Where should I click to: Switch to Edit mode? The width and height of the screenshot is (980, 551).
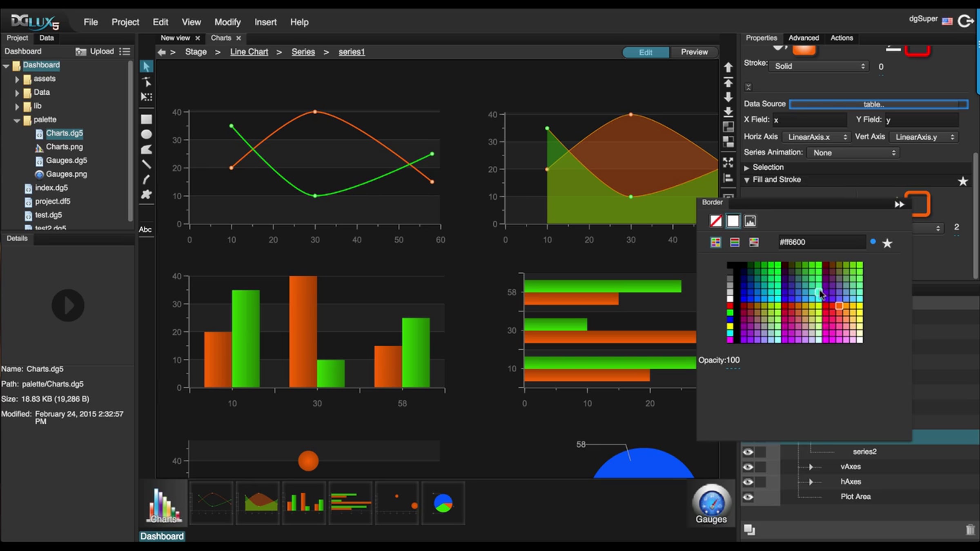pyautogui.click(x=646, y=52)
